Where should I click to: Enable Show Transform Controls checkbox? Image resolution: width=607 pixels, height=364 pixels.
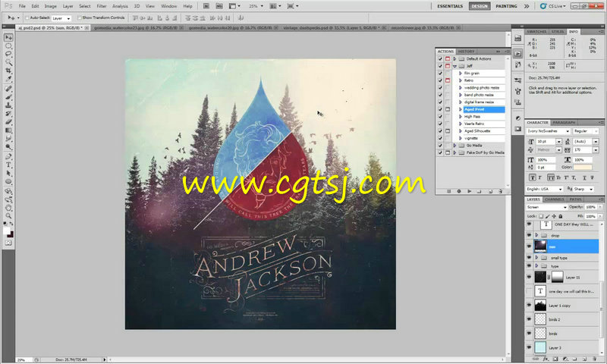coord(80,17)
